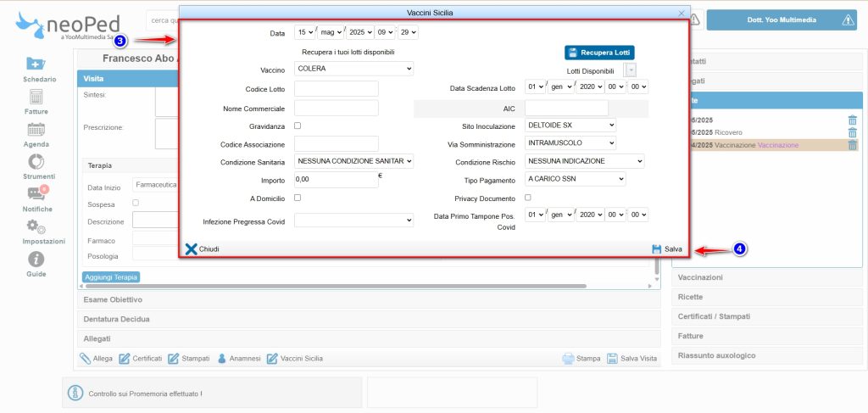The height and width of the screenshot is (413, 868).
Task: Expand the Sito Inoculazione dropdown
Action: click(x=570, y=126)
